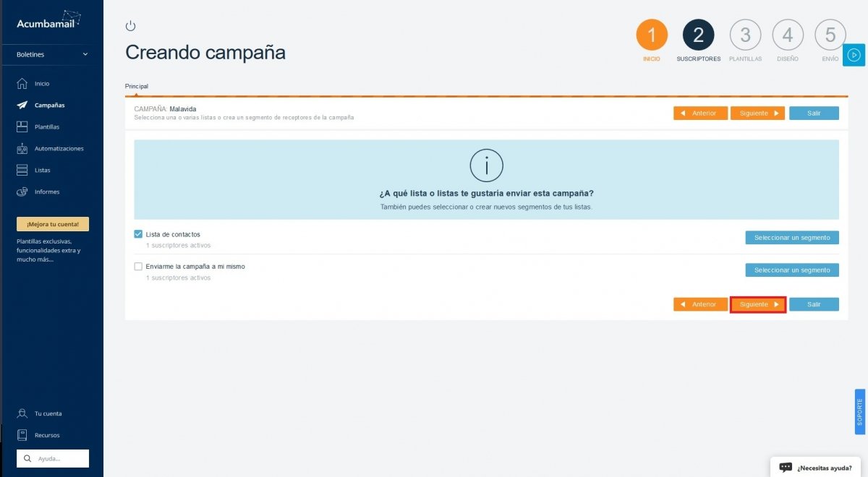The width and height of the screenshot is (868, 477).
Task: Open the Soporte side tab
Action: (860, 411)
